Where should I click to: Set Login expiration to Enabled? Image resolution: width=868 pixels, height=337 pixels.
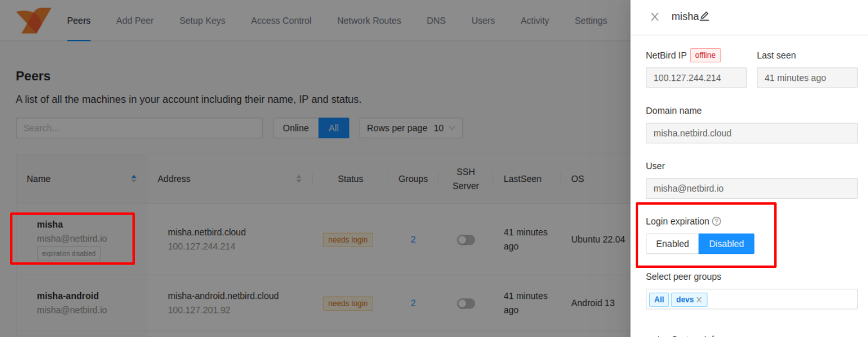[672, 244]
